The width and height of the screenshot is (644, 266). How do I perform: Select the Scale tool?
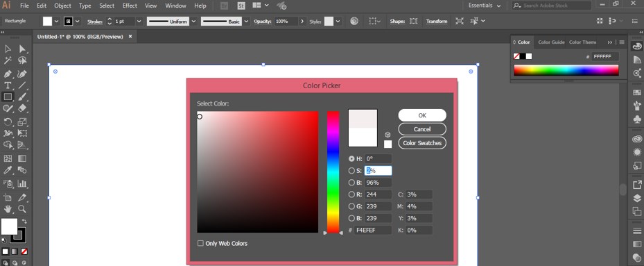click(x=22, y=122)
